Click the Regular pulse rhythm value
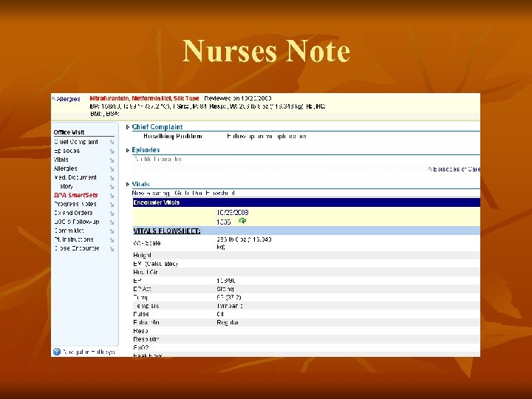 click(x=228, y=322)
